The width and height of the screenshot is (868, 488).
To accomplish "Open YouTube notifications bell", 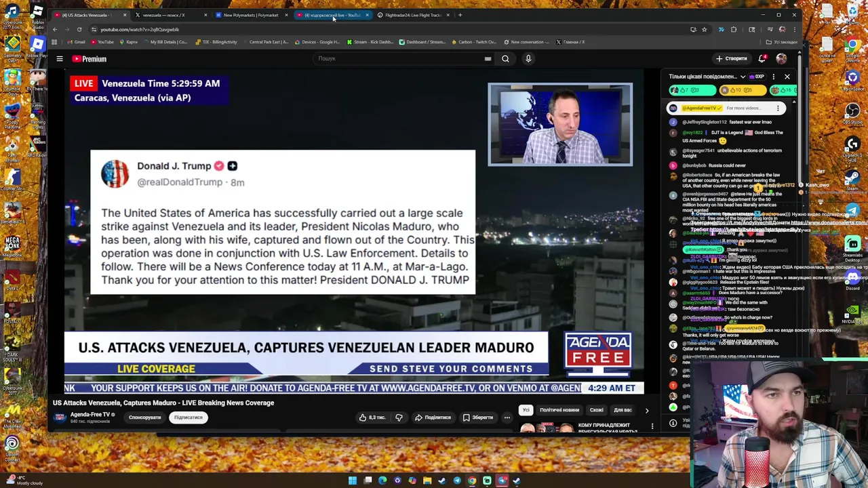I will pyautogui.click(x=763, y=58).
